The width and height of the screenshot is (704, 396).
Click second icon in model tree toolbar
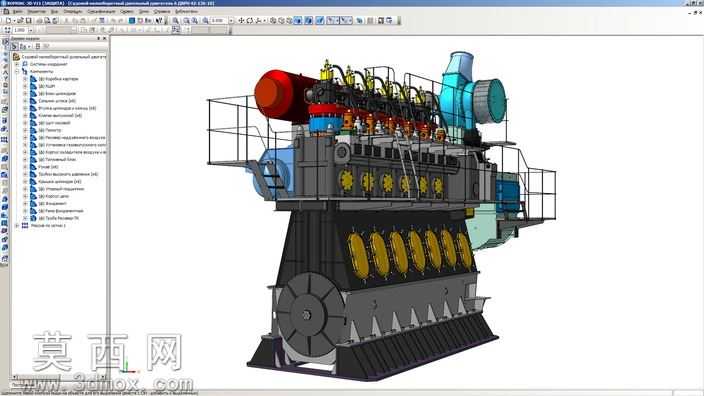(22, 46)
